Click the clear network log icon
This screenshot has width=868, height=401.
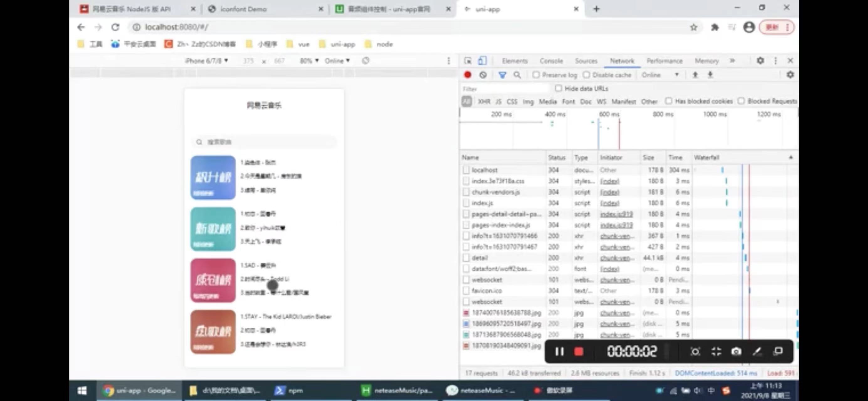[482, 75]
